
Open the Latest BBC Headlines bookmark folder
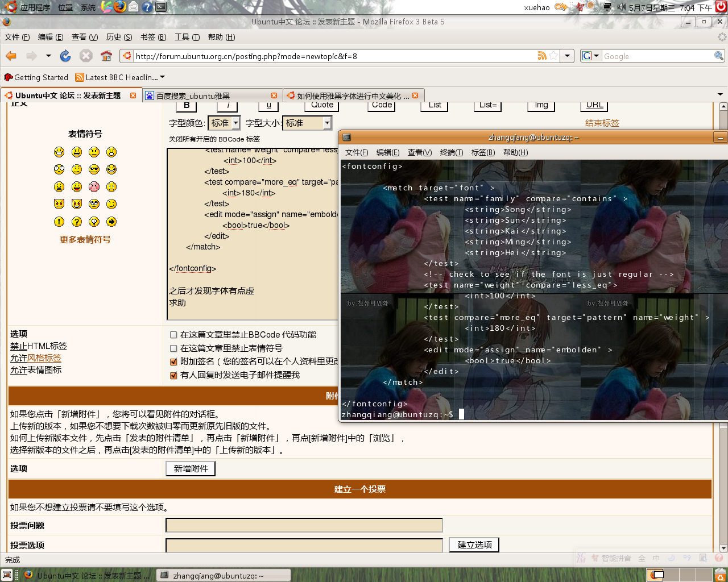pos(121,77)
